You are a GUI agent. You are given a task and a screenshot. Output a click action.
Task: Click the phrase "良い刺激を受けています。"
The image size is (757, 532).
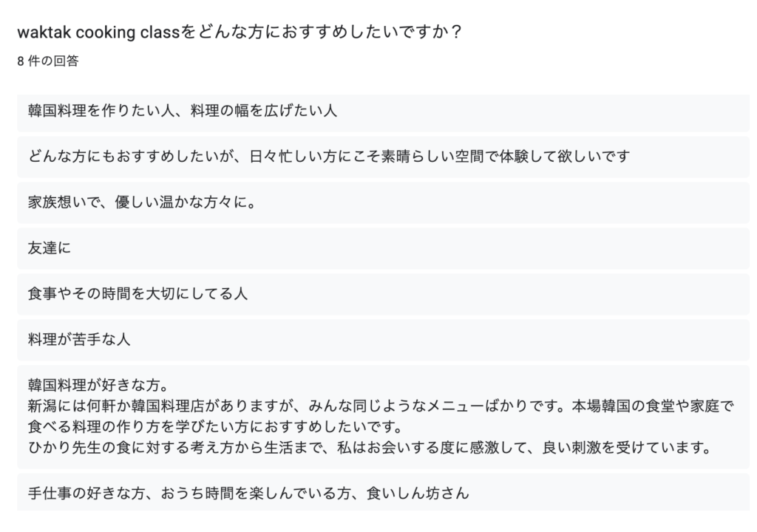(627, 448)
